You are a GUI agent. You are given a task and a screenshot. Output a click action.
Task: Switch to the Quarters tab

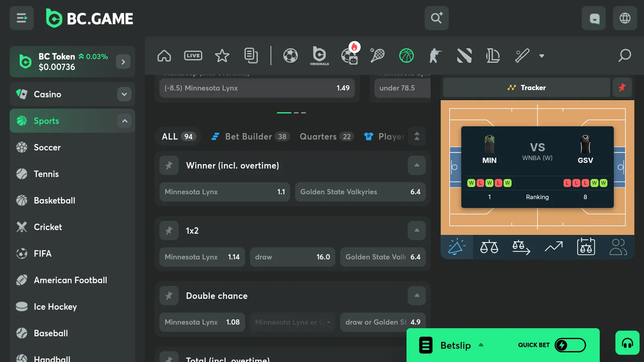click(x=326, y=137)
